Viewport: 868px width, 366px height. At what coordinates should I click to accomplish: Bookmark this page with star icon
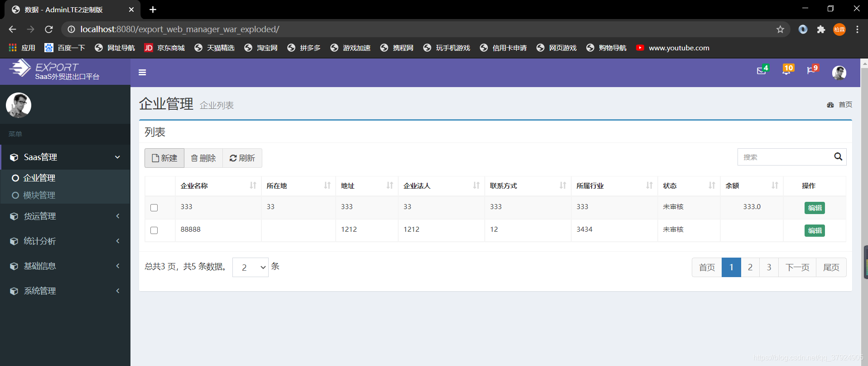click(780, 29)
